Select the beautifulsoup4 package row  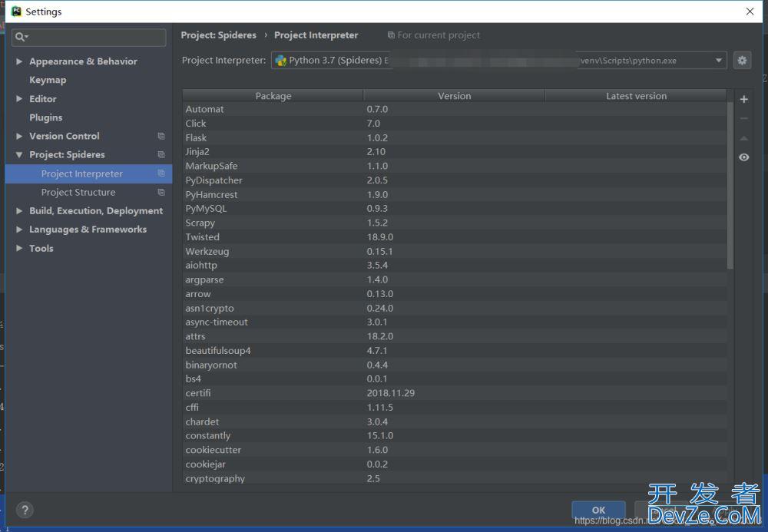click(x=455, y=350)
